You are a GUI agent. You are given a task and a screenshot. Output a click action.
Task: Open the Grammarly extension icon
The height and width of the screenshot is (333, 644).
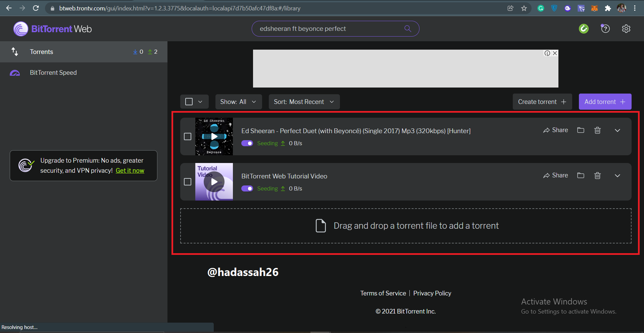point(541,8)
